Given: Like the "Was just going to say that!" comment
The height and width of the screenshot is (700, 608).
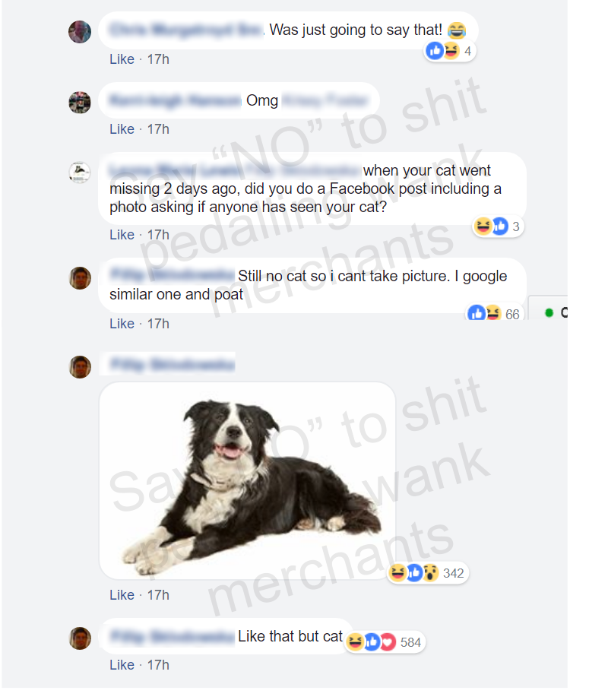Looking at the screenshot, I should click(122, 59).
